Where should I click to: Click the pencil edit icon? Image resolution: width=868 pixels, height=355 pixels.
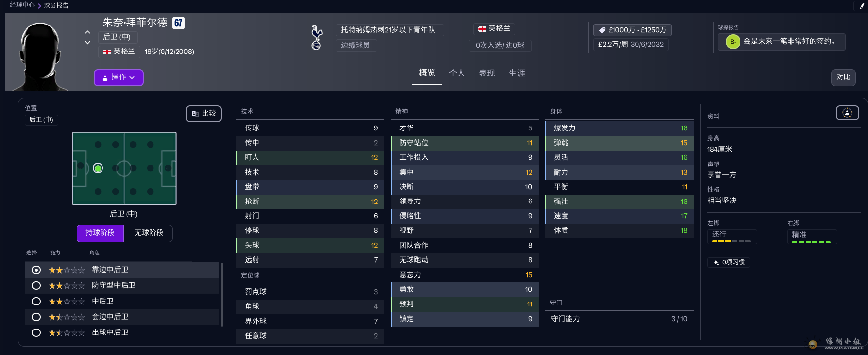click(862, 6)
